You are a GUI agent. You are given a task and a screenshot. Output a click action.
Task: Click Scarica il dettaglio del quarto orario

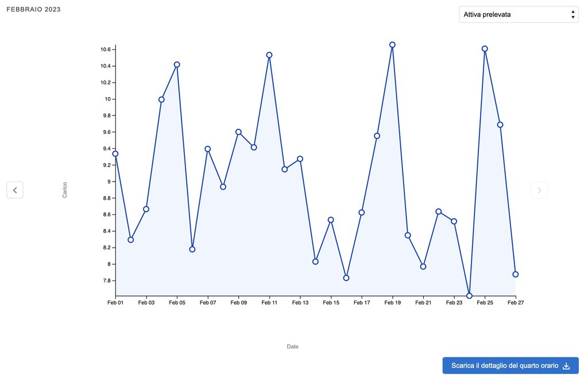click(x=504, y=366)
